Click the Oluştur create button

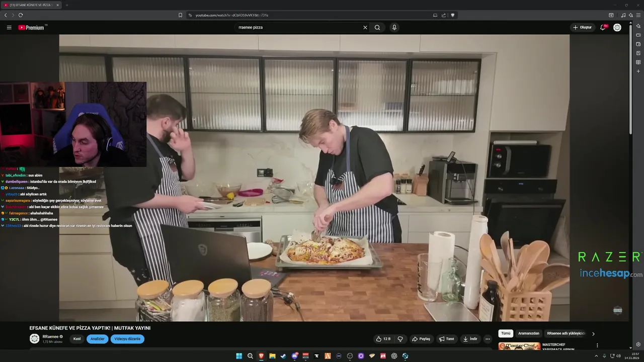click(583, 27)
